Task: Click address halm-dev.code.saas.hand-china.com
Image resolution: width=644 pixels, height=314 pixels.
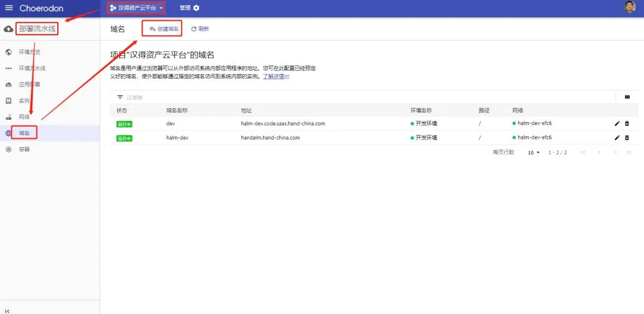Action: click(x=283, y=123)
